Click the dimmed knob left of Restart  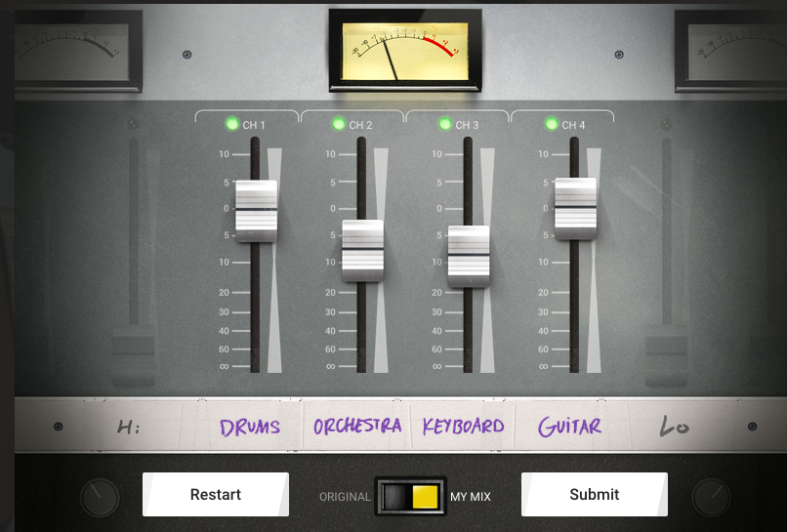pyautogui.click(x=100, y=498)
